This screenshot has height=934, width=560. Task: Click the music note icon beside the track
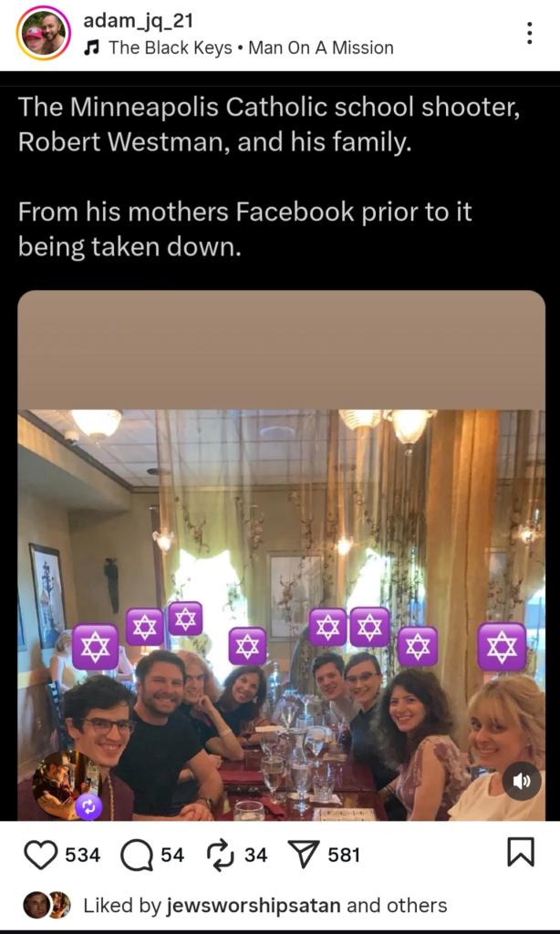[x=91, y=47]
